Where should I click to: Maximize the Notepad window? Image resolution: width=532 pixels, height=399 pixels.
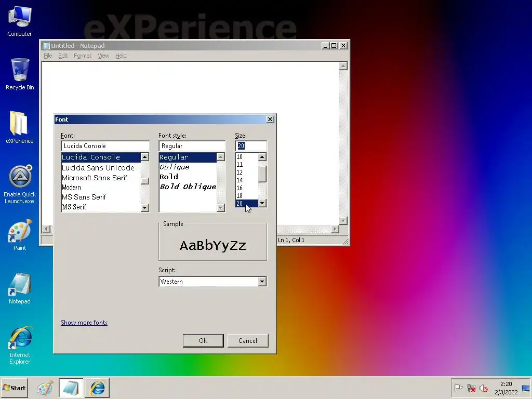click(x=334, y=46)
